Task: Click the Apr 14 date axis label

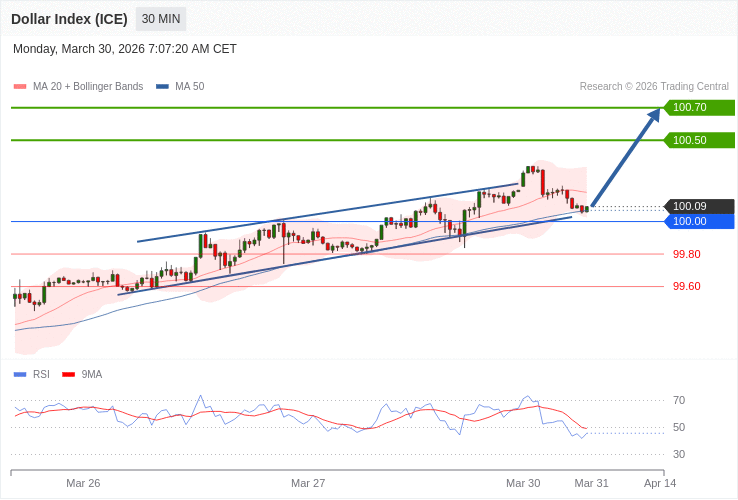Action: 660,483
